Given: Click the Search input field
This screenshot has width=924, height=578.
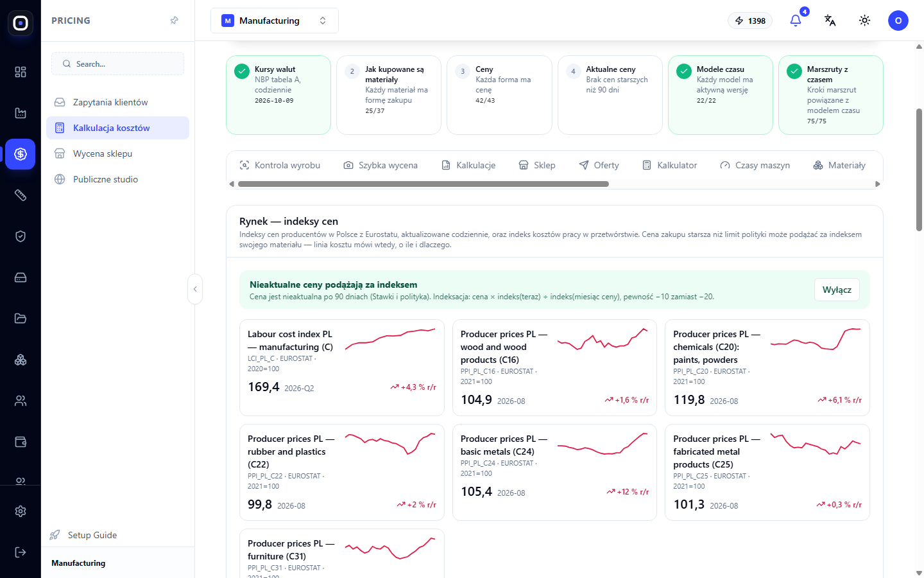Looking at the screenshot, I should [x=118, y=64].
